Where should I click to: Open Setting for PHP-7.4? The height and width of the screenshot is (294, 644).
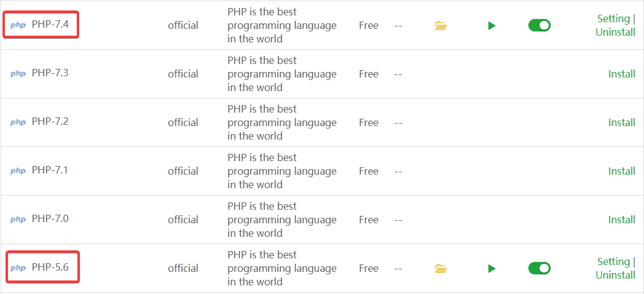tap(613, 18)
